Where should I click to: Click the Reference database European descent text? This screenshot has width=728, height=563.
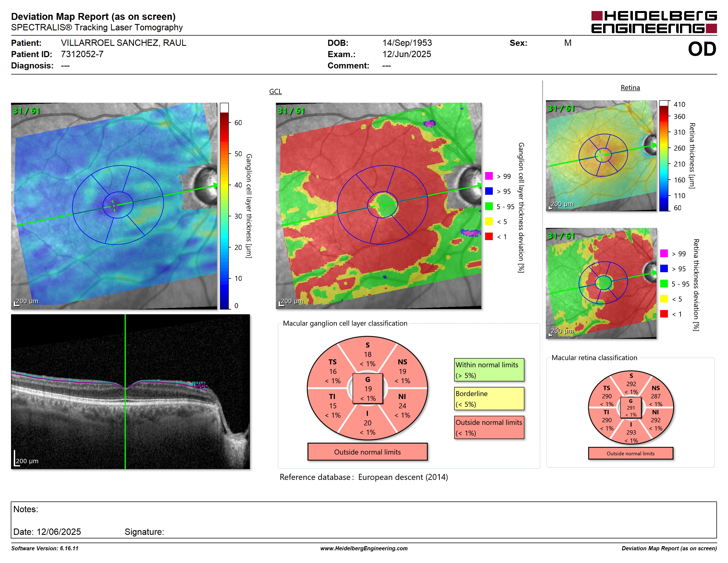tap(364, 477)
